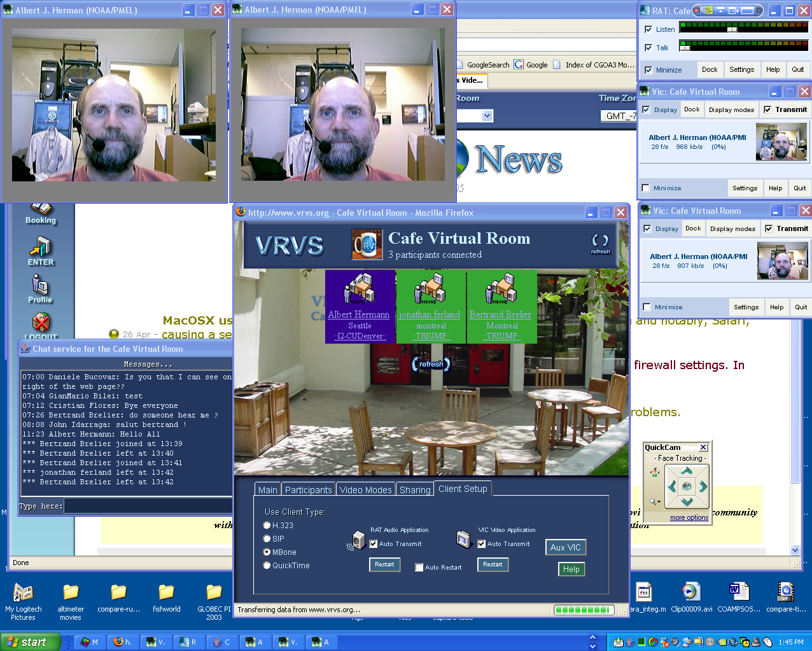Viewport: 812px width, 651px height.
Task: Select the Client Setup tab
Action: point(463,489)
